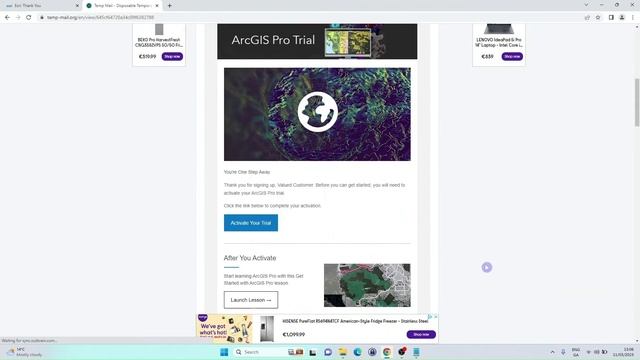
Task: Click the Temu ad banner image
Action: point(224,329)
